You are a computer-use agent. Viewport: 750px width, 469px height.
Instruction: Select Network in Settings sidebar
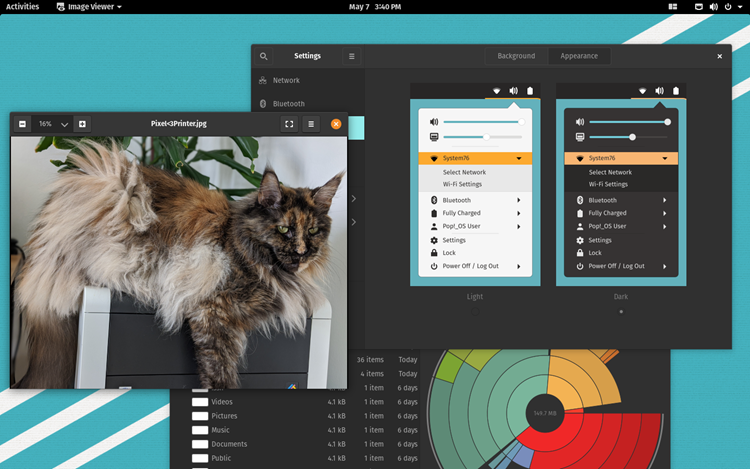(x=308, y=80)
